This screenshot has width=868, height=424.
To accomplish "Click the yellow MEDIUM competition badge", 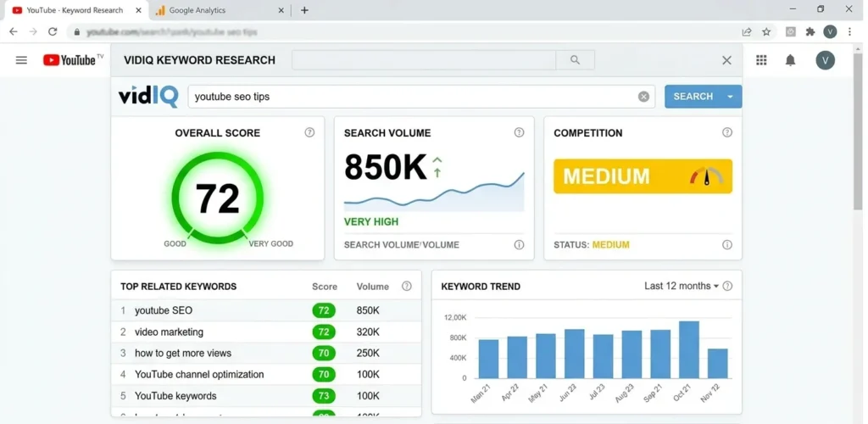I will point(643,176).
